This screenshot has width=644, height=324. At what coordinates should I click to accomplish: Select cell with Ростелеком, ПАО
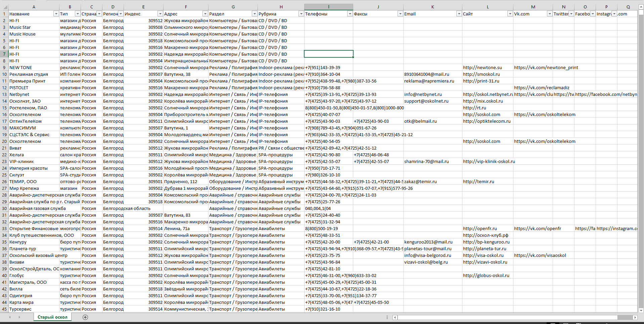click(x=34, y=108)
